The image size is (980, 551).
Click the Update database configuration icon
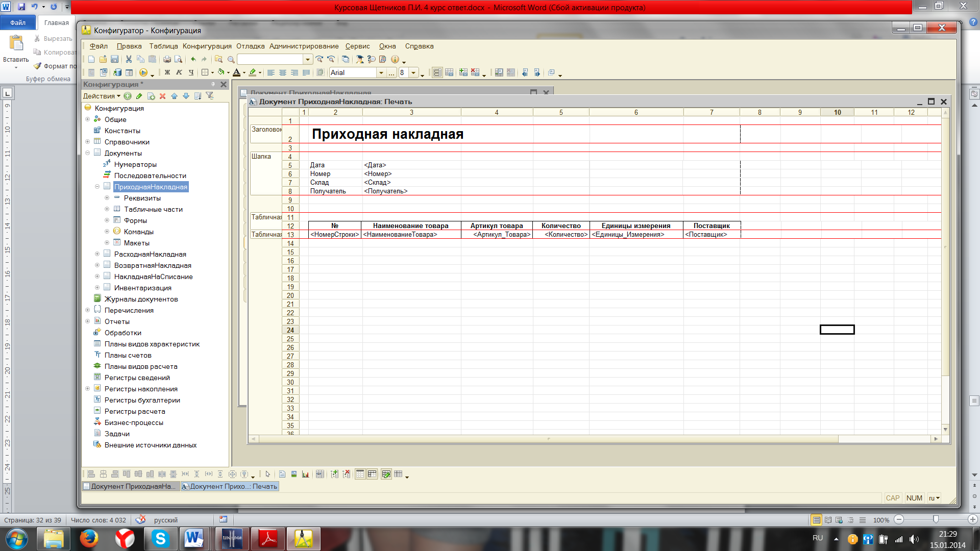coord(117,73)
